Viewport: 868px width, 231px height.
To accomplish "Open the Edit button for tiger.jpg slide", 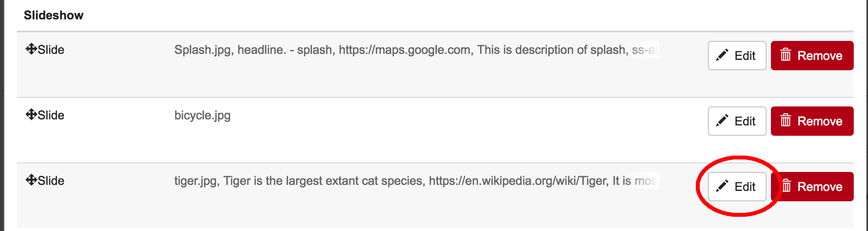I will coord(737,187).
